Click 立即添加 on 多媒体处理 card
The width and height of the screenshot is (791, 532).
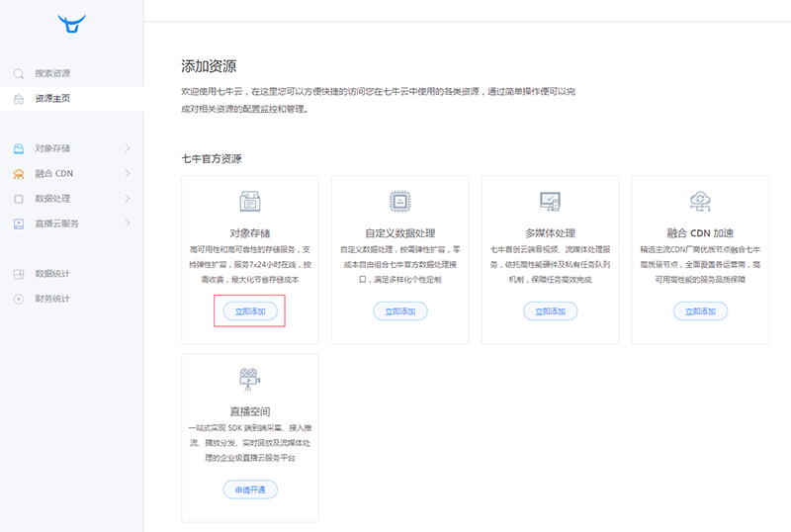point(550,310)
